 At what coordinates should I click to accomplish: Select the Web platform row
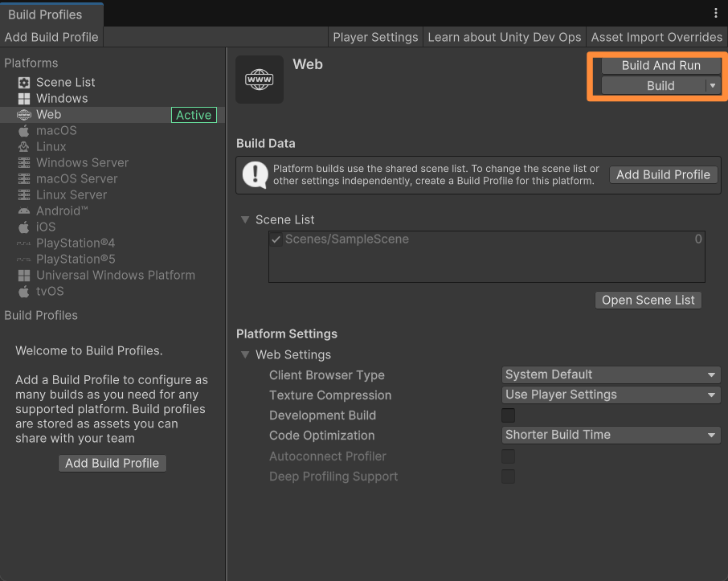tap(112, 115)
